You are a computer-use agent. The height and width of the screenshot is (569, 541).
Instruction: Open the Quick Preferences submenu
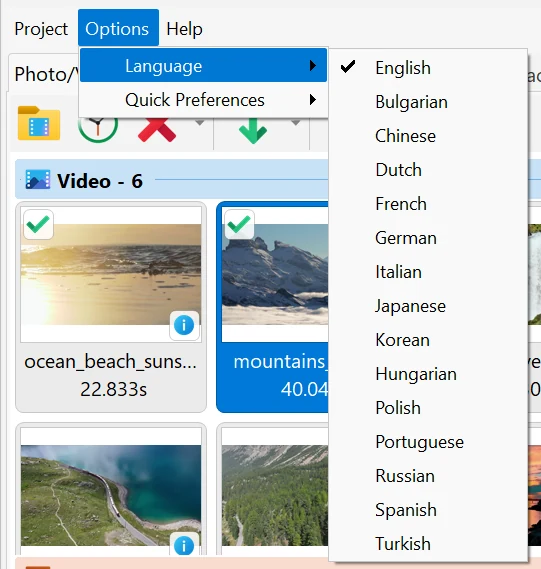pyautogui.click(x=203, y=100)
